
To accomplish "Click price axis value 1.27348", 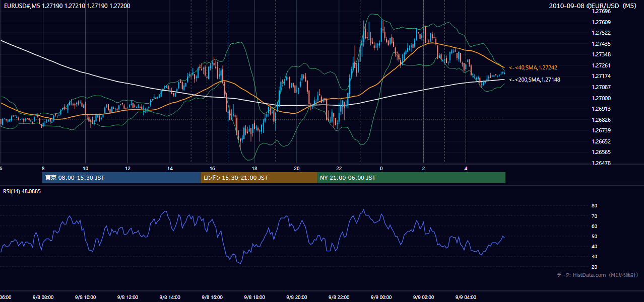I will click(601, 54).
